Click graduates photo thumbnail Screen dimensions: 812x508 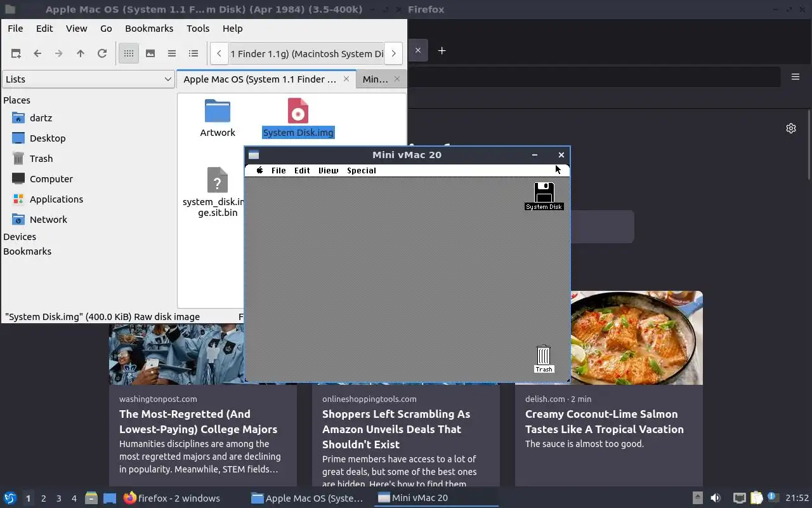point(176,354)
